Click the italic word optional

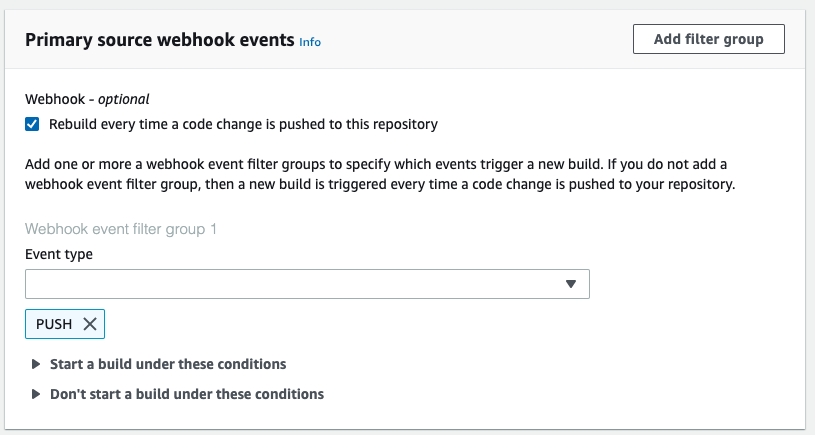coord(124,99)
